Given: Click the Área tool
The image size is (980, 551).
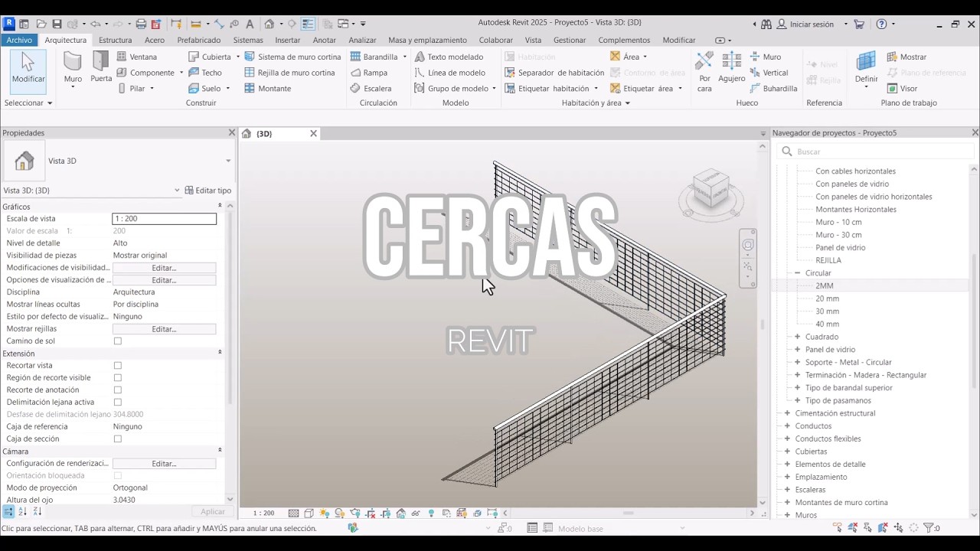Looking at the screenshot, I should pyautogui.click(x=625, y=57).
